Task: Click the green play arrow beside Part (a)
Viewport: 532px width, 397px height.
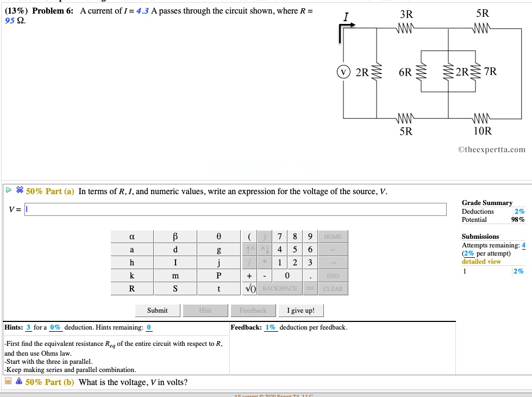Action: [x=9, y=190]
